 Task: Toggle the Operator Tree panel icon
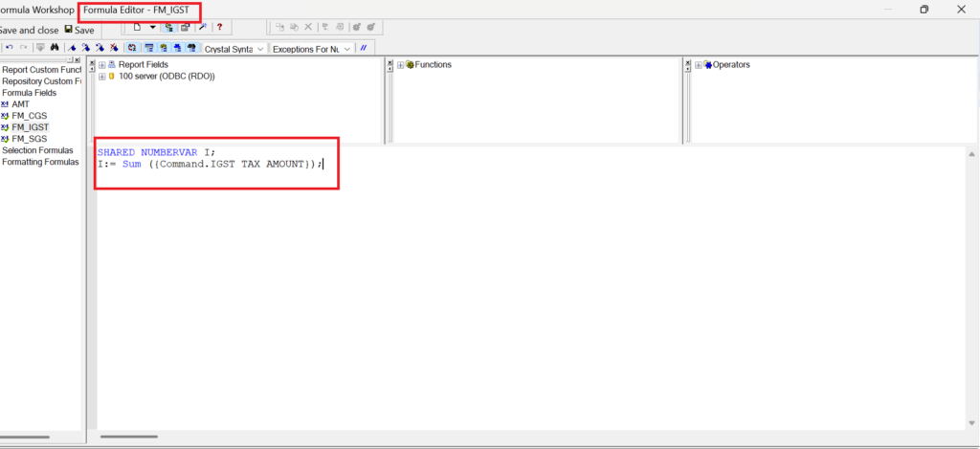(177, 47)
